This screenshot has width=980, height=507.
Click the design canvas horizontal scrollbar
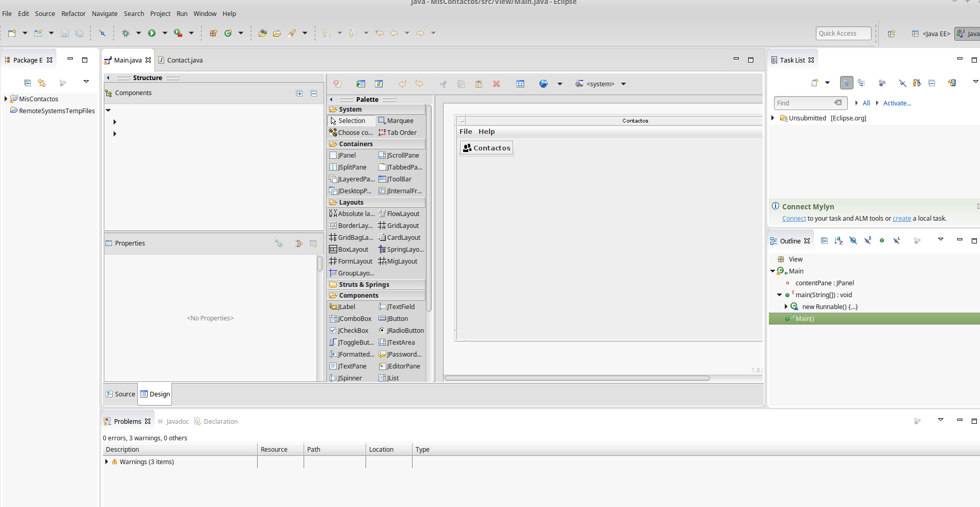pyautogui.click(x=577, y=378)
